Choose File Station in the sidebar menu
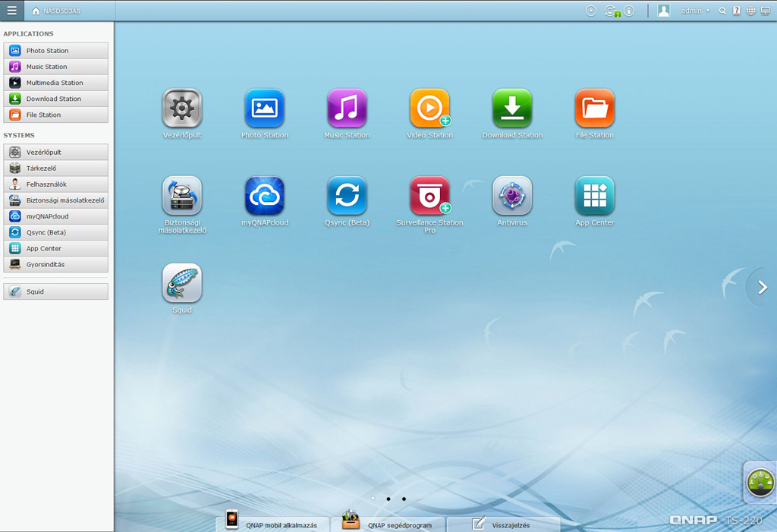The height and width of the screenshot is (532, 777). point(55,115)
